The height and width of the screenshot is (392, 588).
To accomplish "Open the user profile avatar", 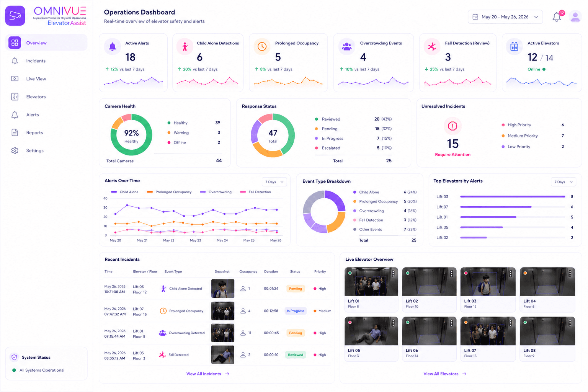I will tap(575, 17).
